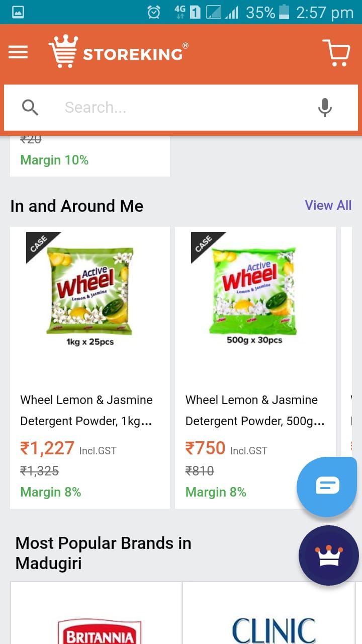Start voice search with the microphone

tap(325, 107)
